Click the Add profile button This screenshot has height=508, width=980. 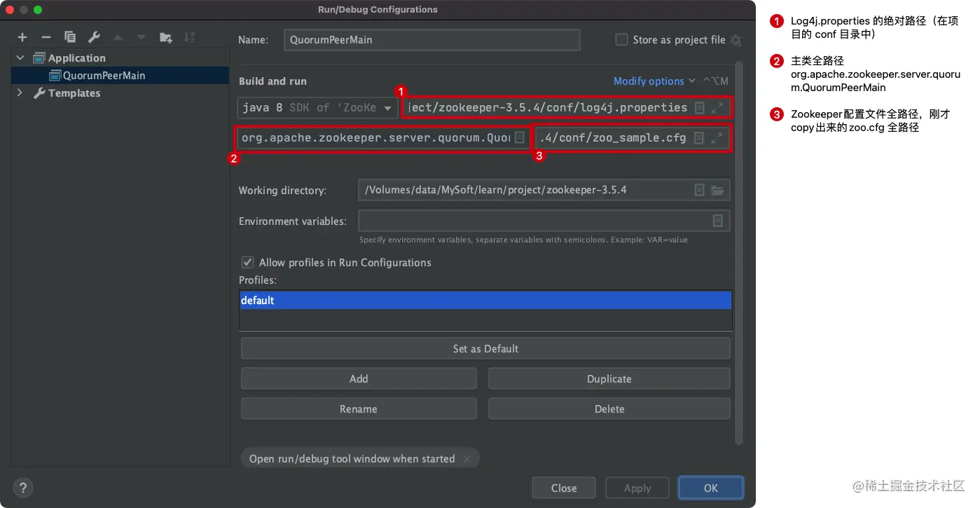[359, 378]
